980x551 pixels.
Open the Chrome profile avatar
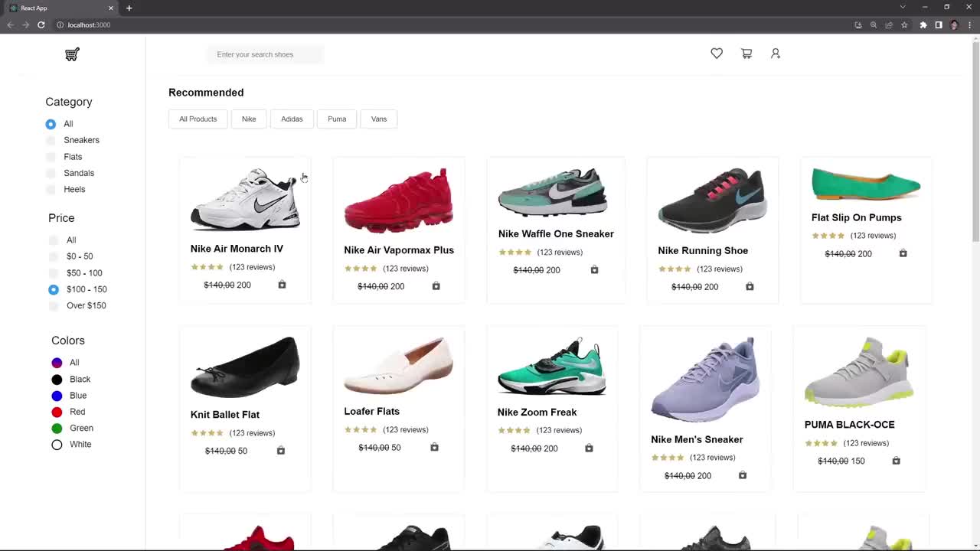click(x=954, y=24)
